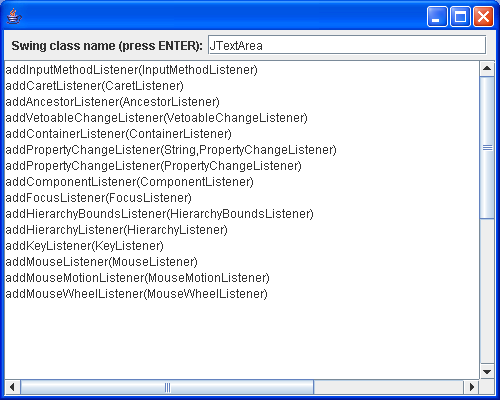Click the addCaretListener(CaretListener) line
500x400 pixels.
click(x=95, y=86)
